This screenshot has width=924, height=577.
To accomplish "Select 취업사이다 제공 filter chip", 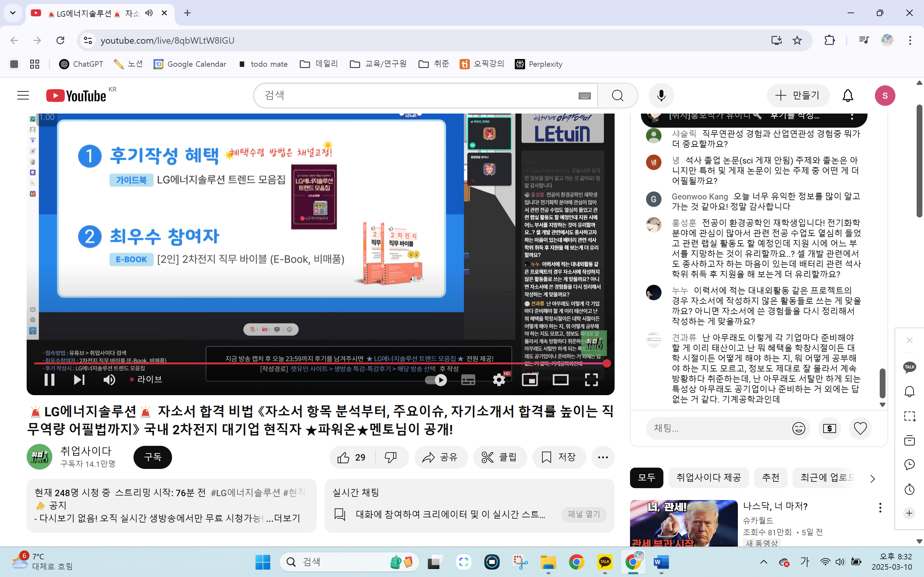I will pos(708,477).
